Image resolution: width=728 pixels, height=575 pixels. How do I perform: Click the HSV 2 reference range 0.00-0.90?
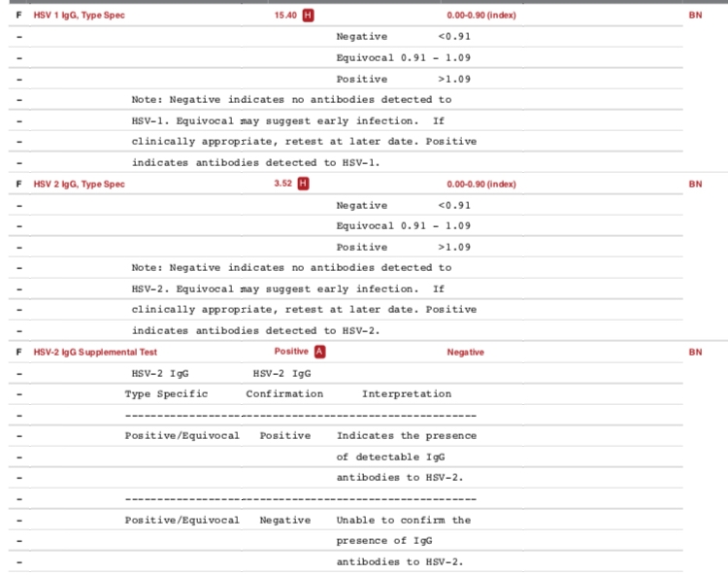[481, 184]
